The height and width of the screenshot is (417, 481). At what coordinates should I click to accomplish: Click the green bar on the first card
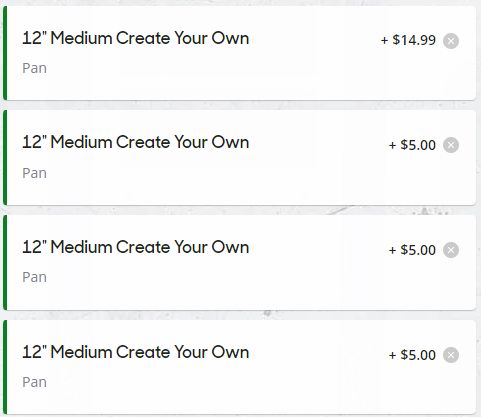5,53
